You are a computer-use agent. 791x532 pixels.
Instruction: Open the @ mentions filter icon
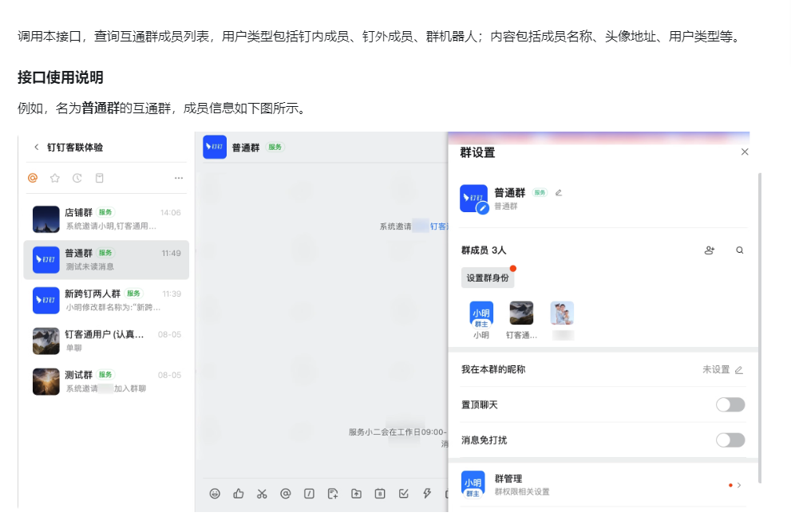coord(33,178)
